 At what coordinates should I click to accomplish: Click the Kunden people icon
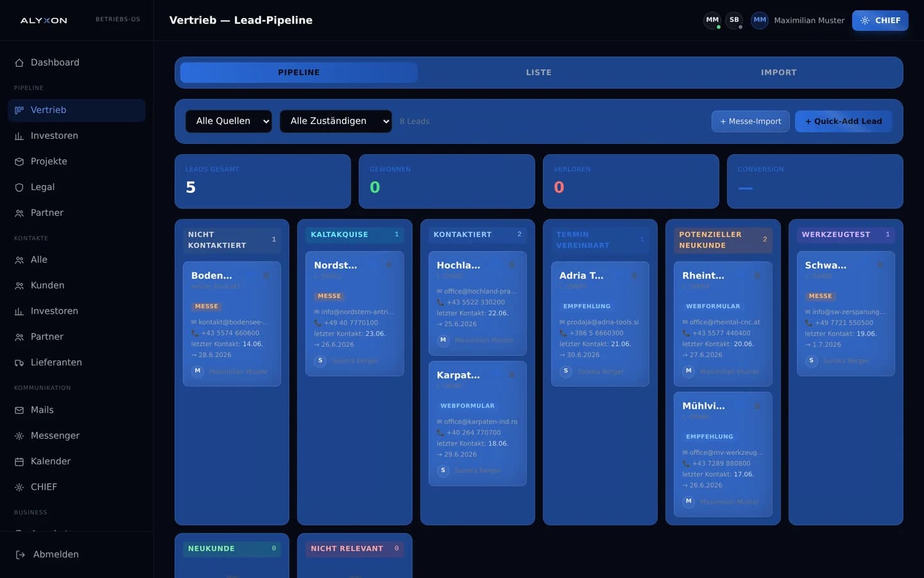[x=19, y=286]
